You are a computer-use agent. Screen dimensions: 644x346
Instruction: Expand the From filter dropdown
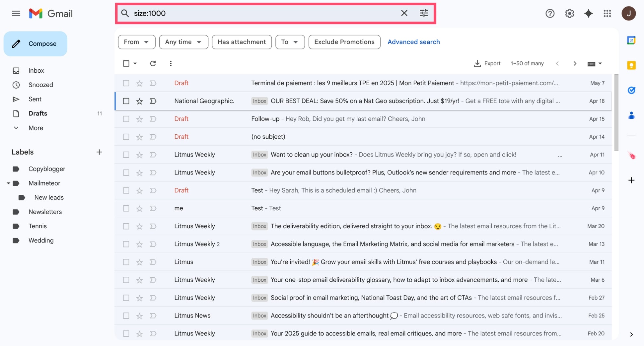click(136, 42)
